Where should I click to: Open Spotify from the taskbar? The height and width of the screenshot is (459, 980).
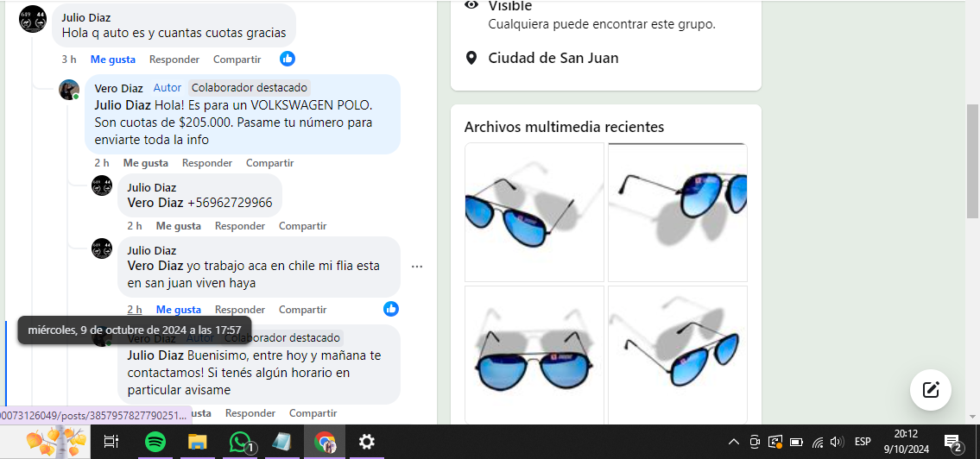[155, 442]
